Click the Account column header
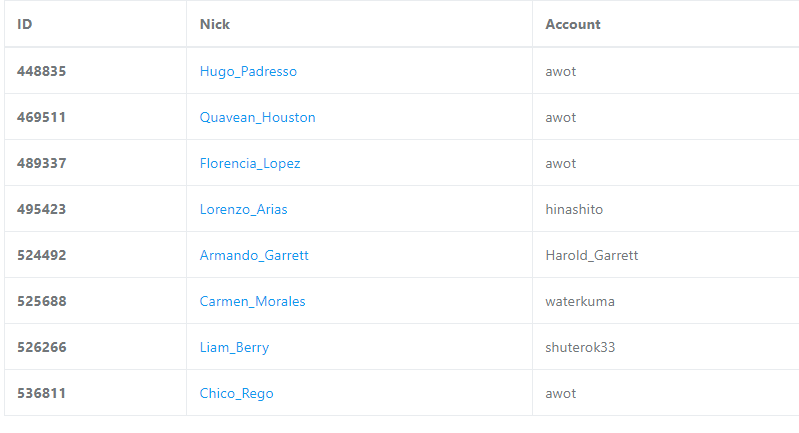This screenshot has height=433, width=799. 573,24
